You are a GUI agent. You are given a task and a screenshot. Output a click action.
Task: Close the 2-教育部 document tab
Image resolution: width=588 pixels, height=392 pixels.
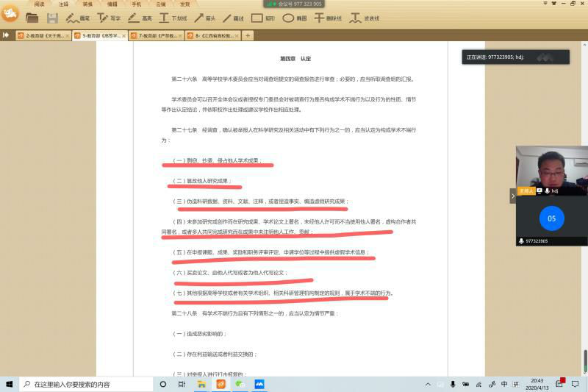(68, 35)
